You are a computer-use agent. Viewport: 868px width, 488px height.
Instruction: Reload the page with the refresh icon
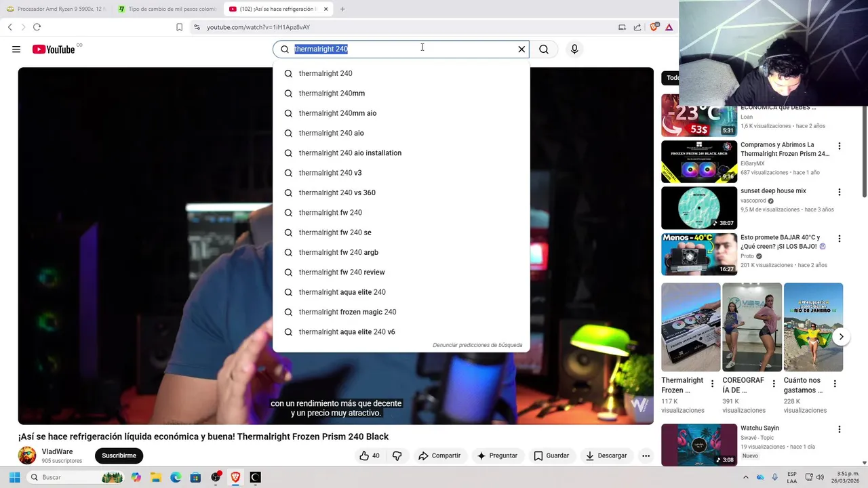click(37, 27)
